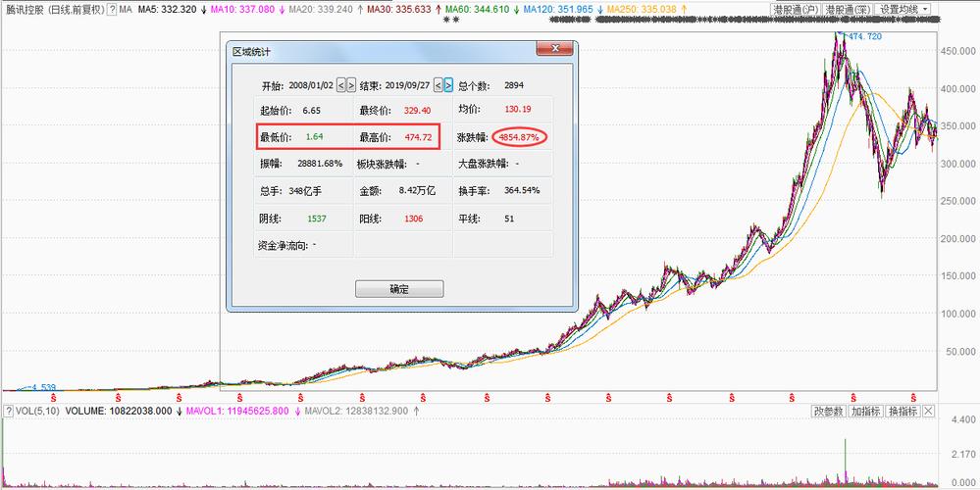Close the VOL indicator panel with its X
The image size is (980, 490).
tap(928, 412)
